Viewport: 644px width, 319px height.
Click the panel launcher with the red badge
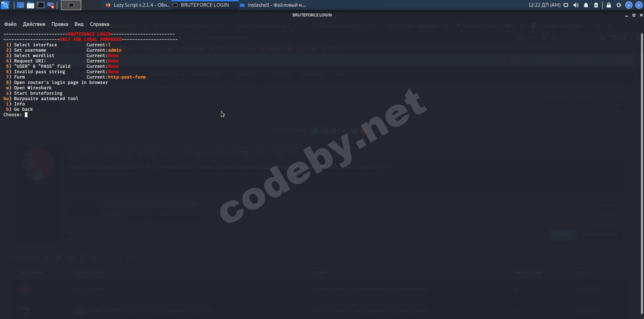tap(51, 5)
